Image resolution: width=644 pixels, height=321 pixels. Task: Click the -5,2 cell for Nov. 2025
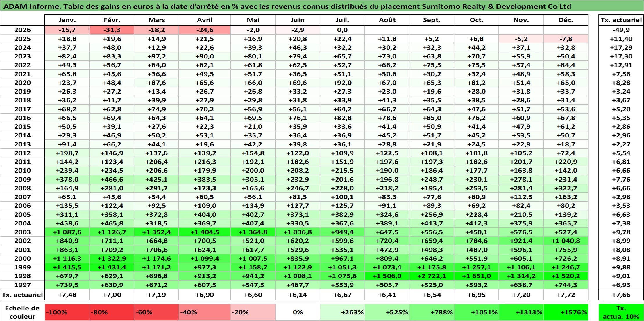coord(521,39)
